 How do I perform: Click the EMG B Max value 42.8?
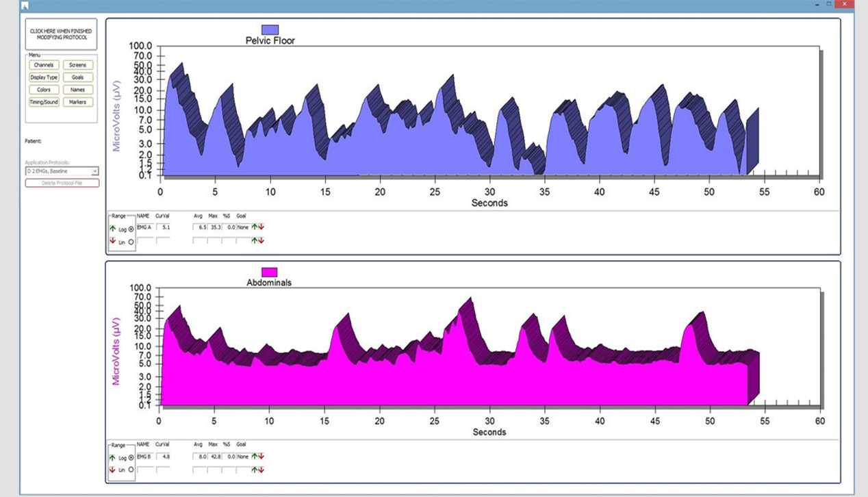[x=214, y=455]
